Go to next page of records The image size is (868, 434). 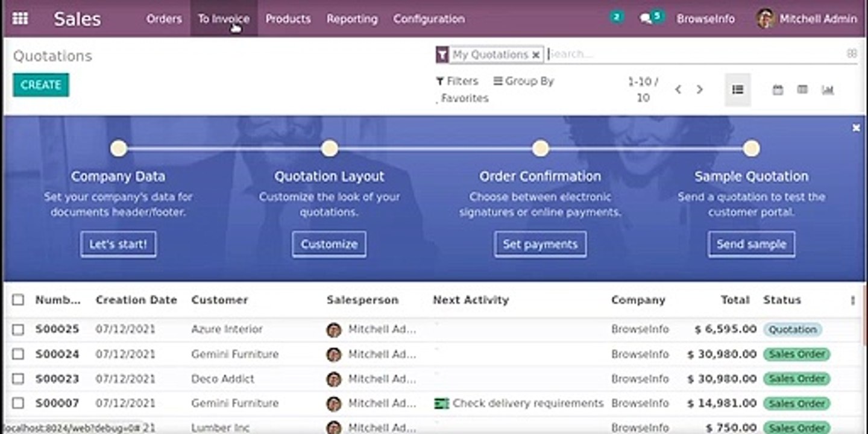(x=699, y=89)
